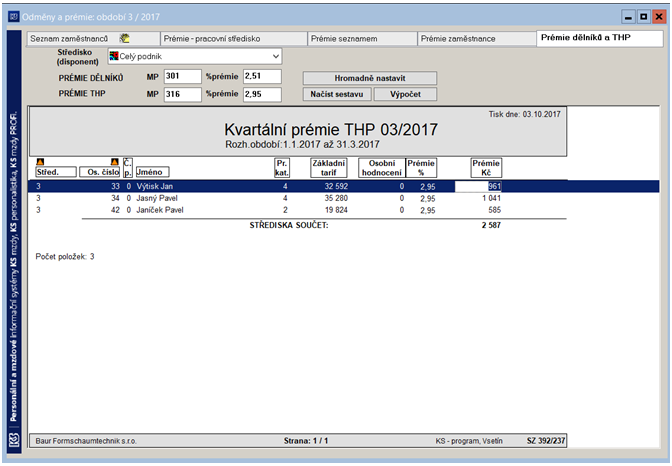Click the %prémie field showing 2,51
672x466 pixels.
pyautogui.click(x=262, y=76)
